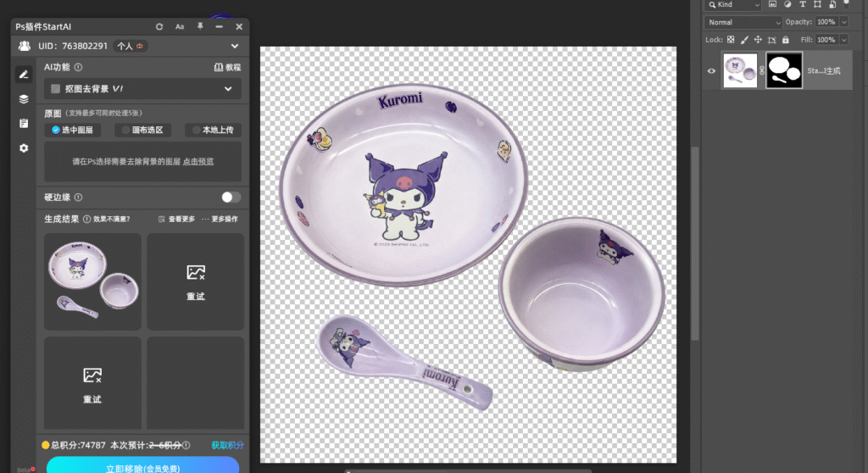Click info icon next to 硬边缘
The width and height of the screenshot is (868, 473).
pyautogui.click(x=78, y=198)
